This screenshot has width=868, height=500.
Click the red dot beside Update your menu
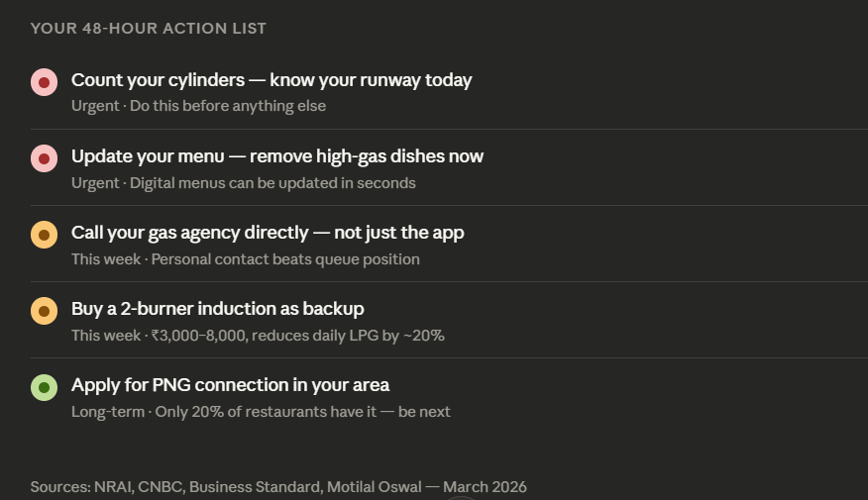click(x=44, y=158)
